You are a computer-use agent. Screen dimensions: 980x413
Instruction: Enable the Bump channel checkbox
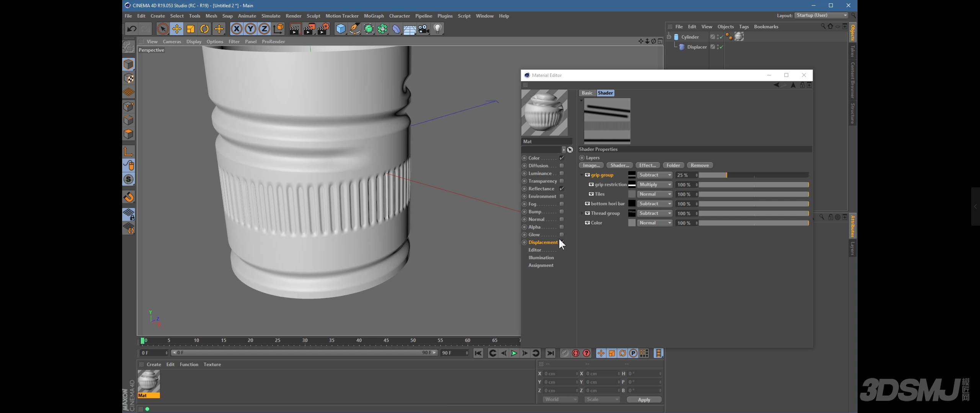click(562, 211)
